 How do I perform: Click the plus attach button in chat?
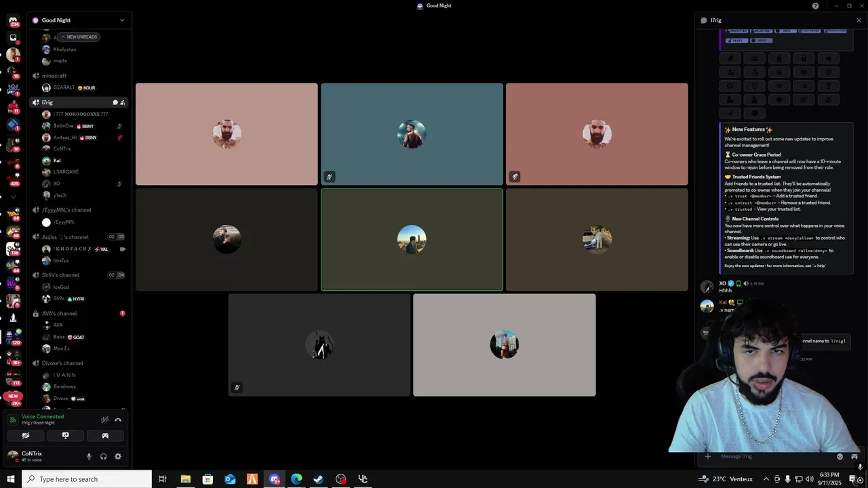(x=708, y=457)
